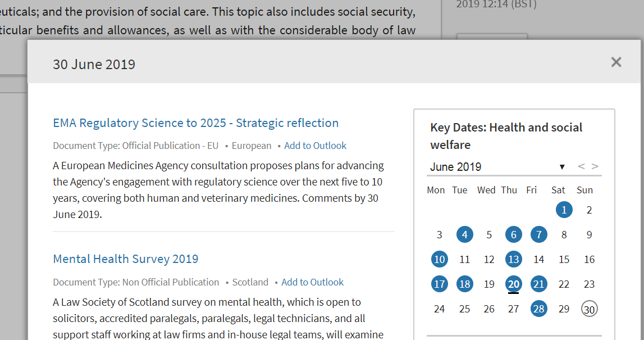Select today's date 20 in calendar

click(513, 284)
